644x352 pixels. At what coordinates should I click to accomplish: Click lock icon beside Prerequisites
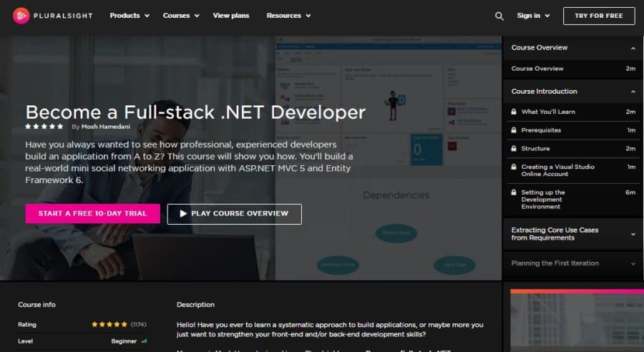click(x=513, y=129)
